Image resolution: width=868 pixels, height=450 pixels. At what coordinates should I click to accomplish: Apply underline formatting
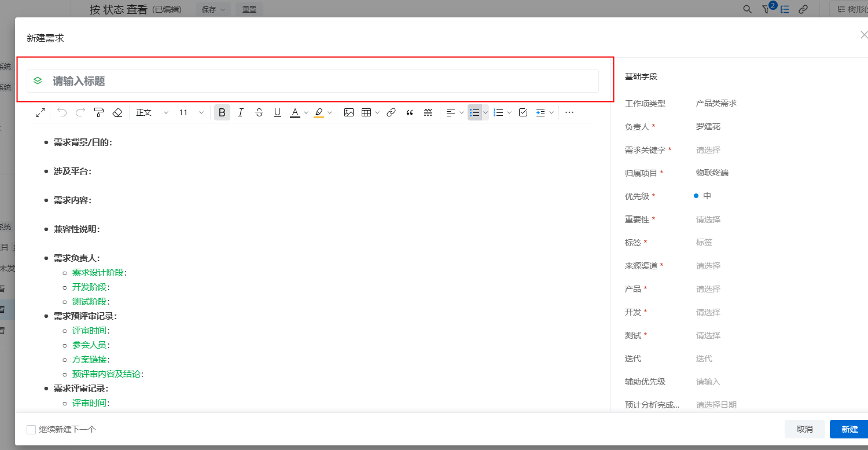point(278,112)
